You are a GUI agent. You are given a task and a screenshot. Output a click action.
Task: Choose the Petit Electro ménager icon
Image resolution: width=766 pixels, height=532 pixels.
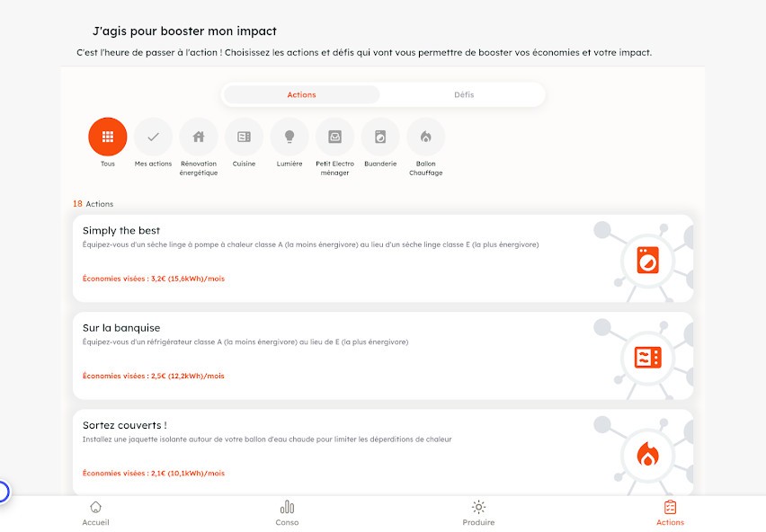[x=334, y=137]
